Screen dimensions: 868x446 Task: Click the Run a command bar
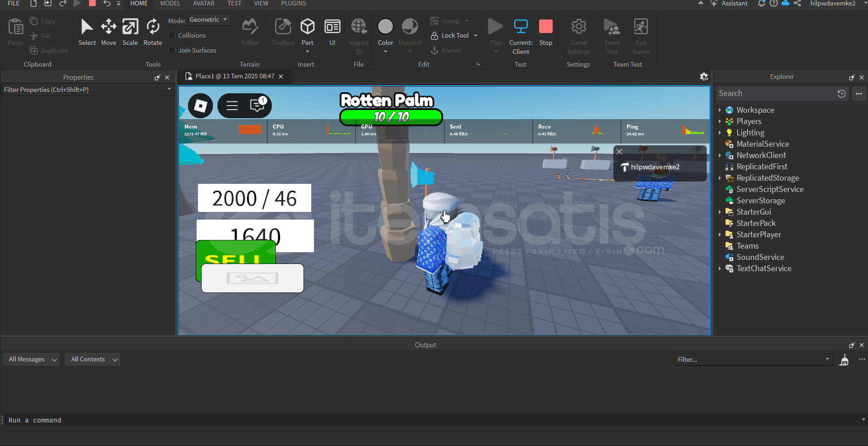(434, 420)
